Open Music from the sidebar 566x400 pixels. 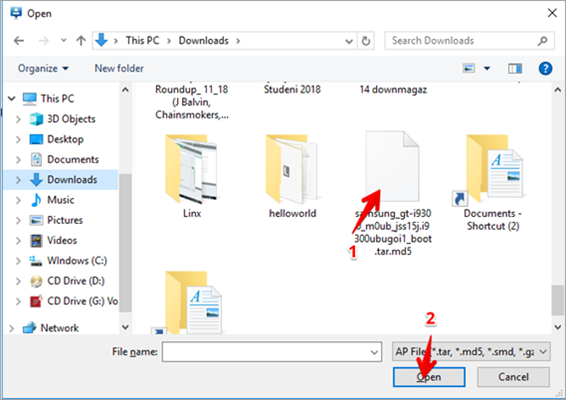(x=60, y=200)
